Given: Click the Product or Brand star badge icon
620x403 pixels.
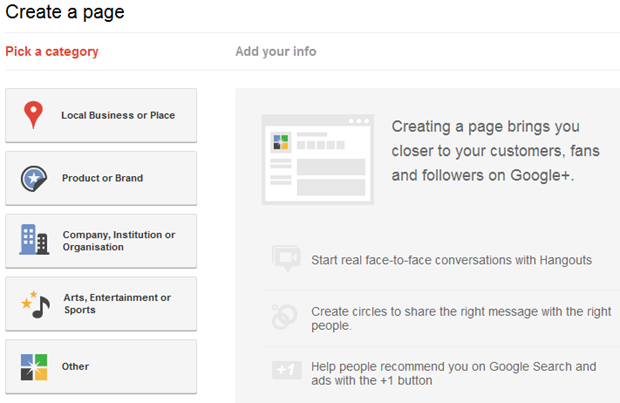Looking at the screenshot, I should [x=34, y=178].
